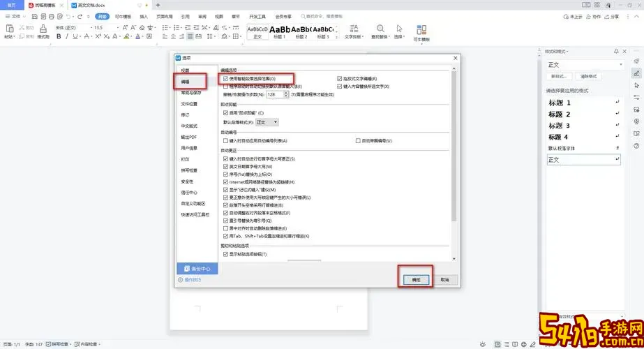Viewport: 644px width, 349px height.
Task: Click the superscript X² icon
Action: (98, 36)
